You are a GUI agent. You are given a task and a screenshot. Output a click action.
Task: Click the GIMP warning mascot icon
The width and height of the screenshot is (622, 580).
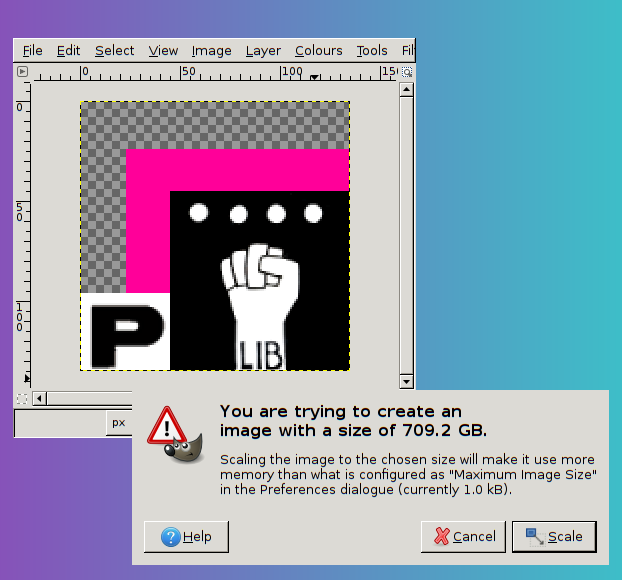coord(175,434)
